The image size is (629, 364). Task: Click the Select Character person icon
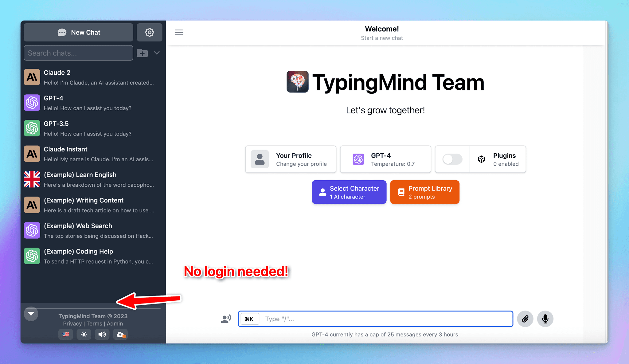click(322, 192)
